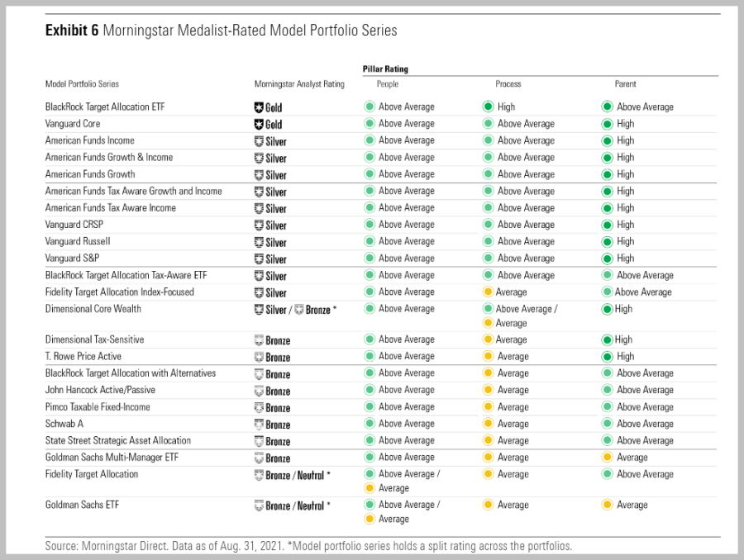The width and height of the screenshot is (744, 560).
Task: Select the Schwab A row name
Action: (64, 424)
